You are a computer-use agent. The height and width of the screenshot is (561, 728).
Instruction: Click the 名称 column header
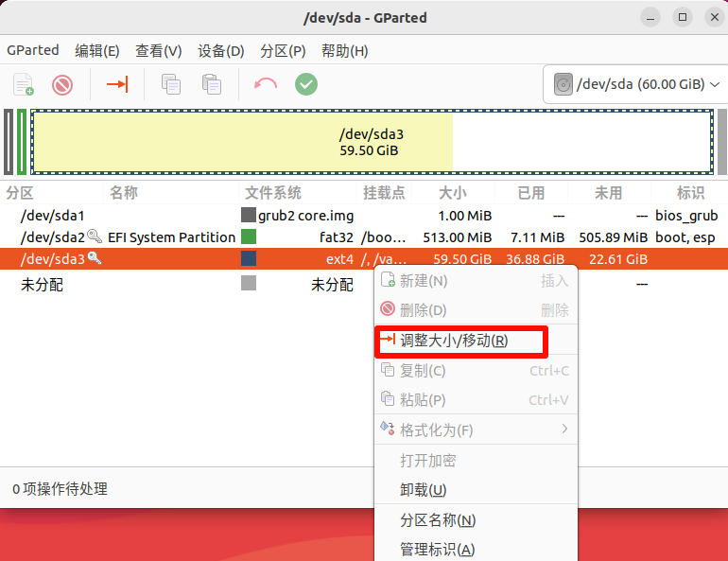click(124, 193)
